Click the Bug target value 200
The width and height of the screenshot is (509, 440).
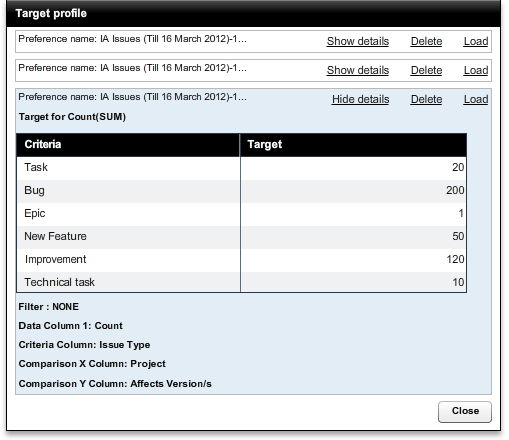(x=455, y=190)
